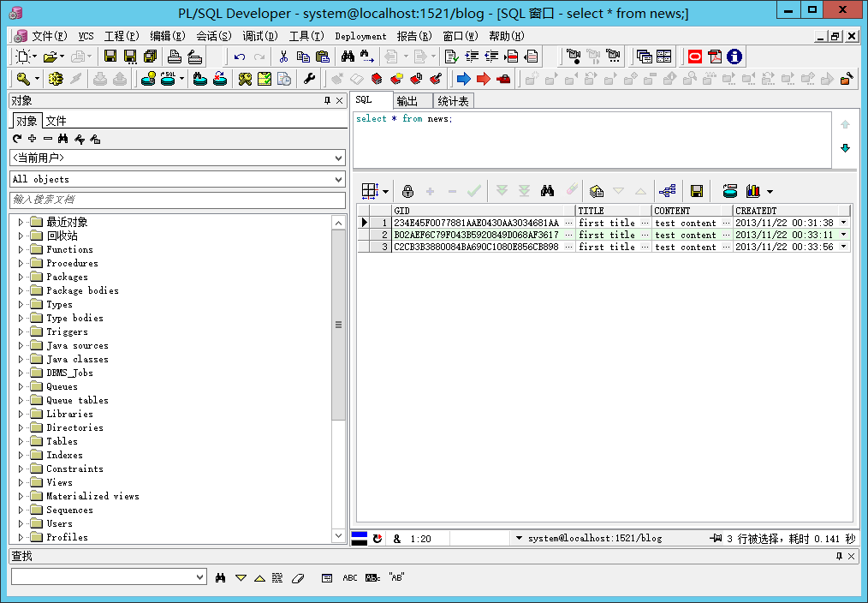This screenshot has height=603, width=868.
Task: Click the blue Info icon
Action: [x=734, y=56]
